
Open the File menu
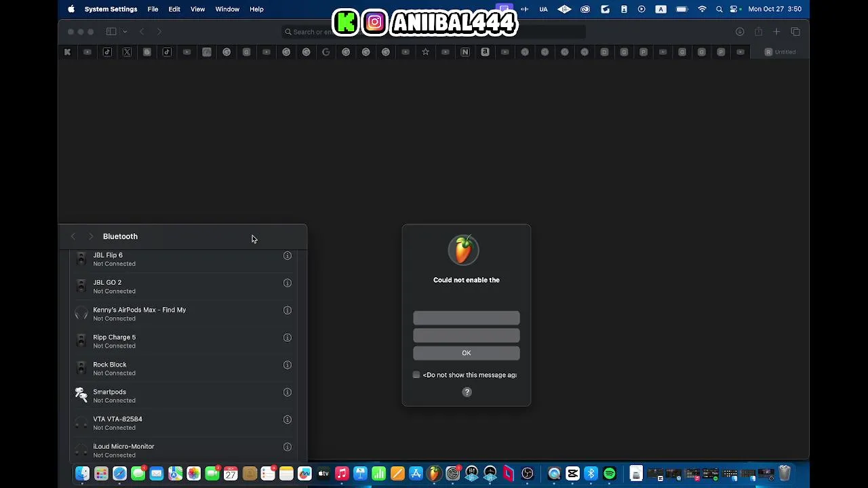(153, 9)
